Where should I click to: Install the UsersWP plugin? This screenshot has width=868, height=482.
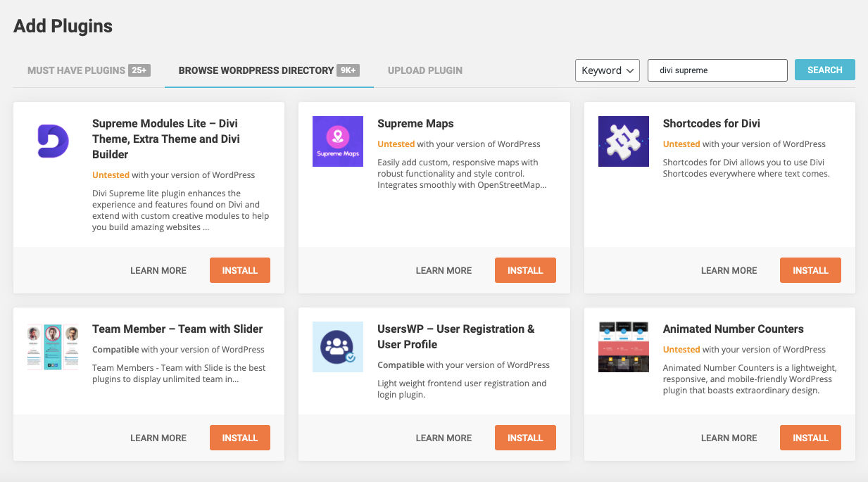(525, 437)
